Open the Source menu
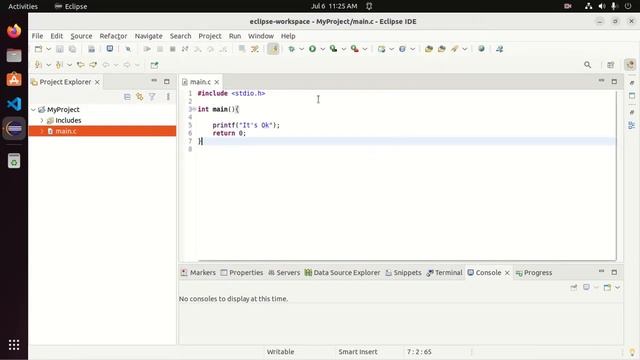Screen dimensions: 640x360 (x=81, y=36)
